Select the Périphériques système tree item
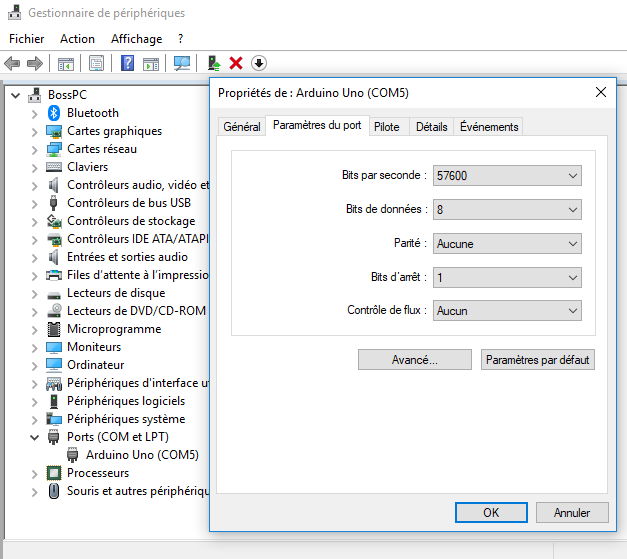The height and width of the screenshot is (559, 627). tap(126, 419)
